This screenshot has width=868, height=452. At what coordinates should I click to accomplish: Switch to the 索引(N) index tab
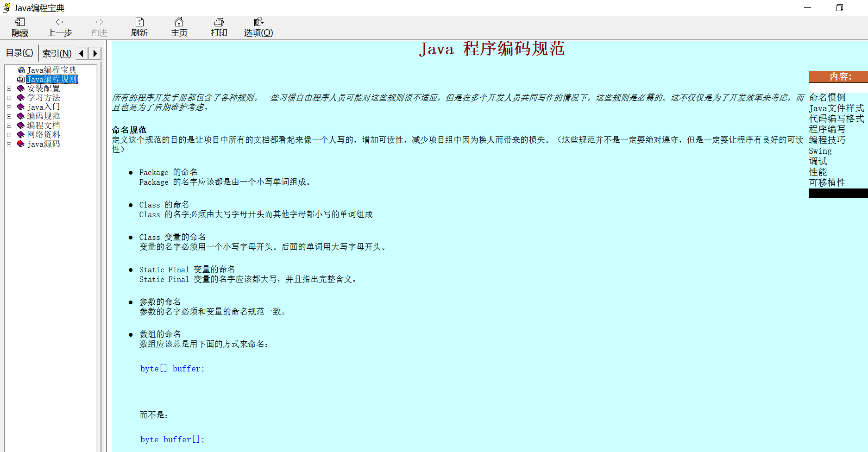57,53
